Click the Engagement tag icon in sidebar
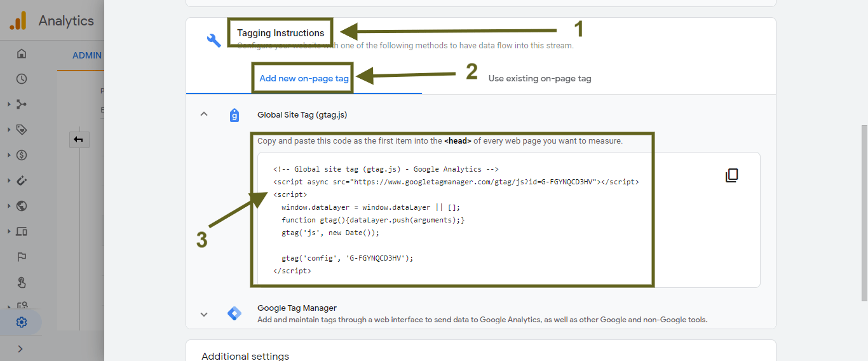 pos(22,130)
